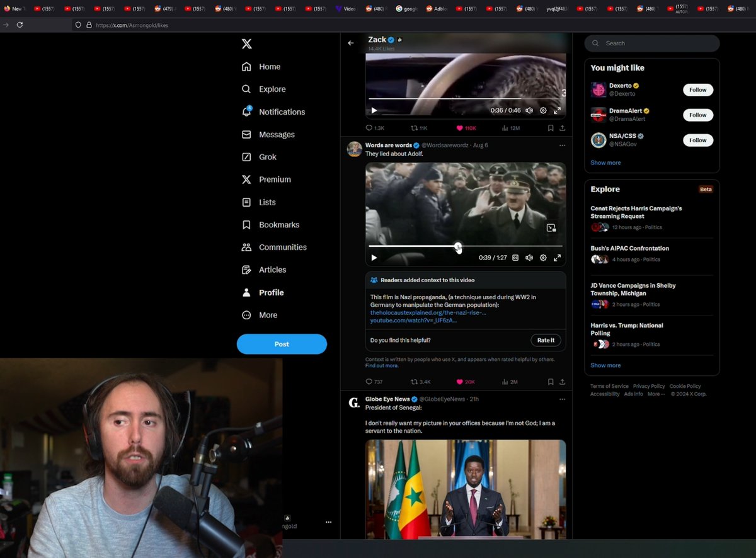Switch to the Video browser tab
The height and width of the screenshot is (558, 756).
coord(346,9)
